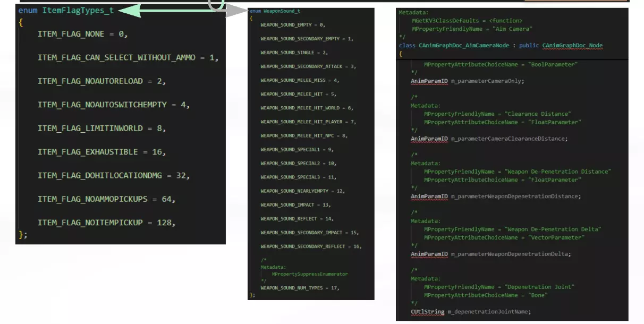This screenshot has height=324, width=644.
Task: Click WEAPON_SOUND_SPECIAL3 = 11 line
Action: 299,177
